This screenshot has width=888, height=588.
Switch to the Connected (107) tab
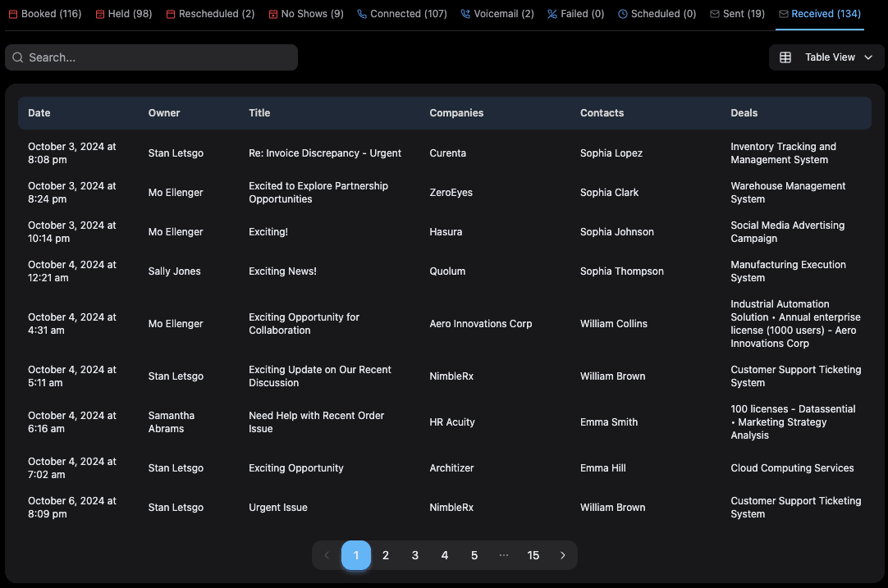pos(402,14)
